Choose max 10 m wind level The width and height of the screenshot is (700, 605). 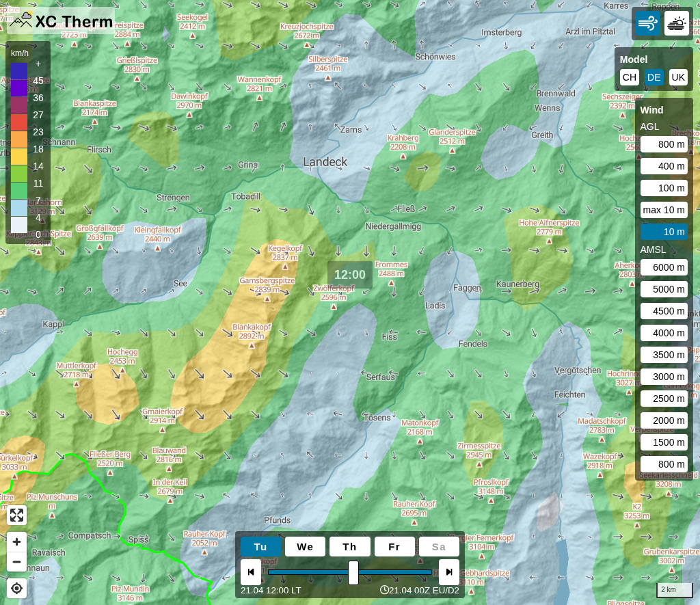[x=664, y=210]
